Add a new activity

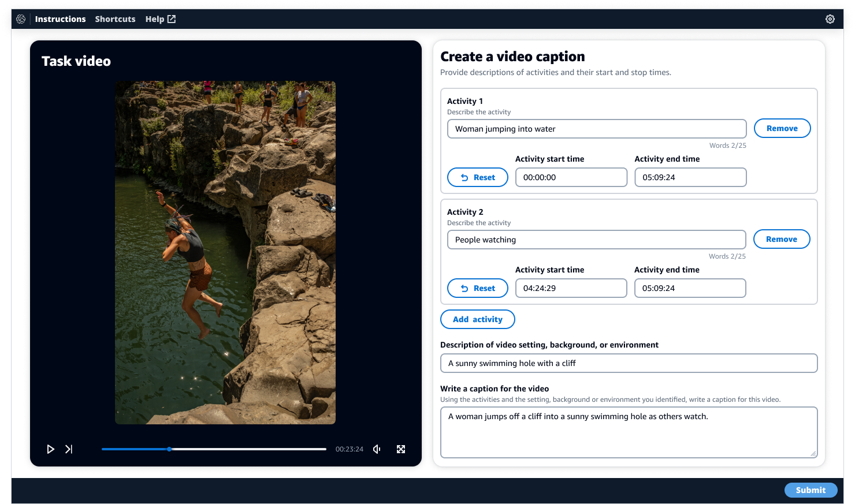pyautogui.click(x=477, y=319)
